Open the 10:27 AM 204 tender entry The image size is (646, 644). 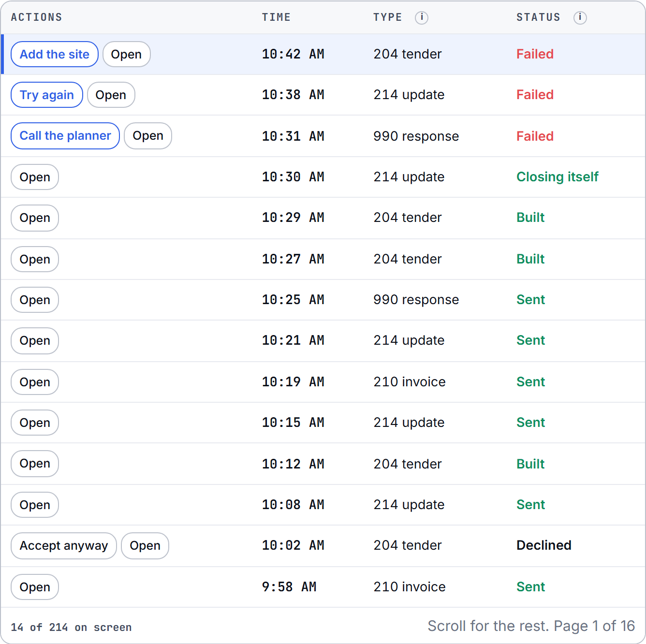(35, 259)
